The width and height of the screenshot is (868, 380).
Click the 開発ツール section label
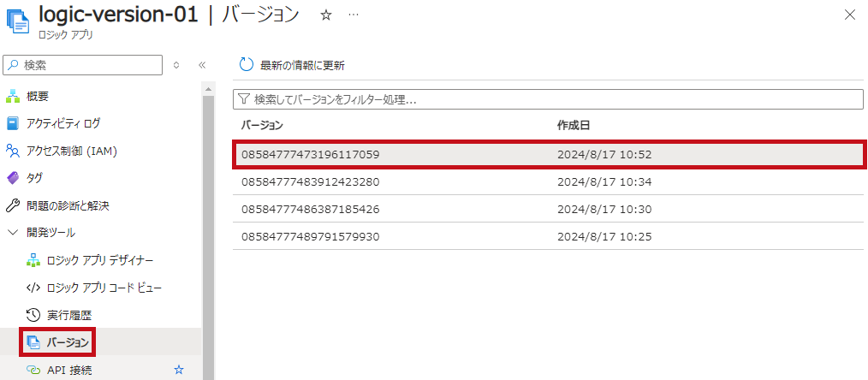tap(51, 233)
